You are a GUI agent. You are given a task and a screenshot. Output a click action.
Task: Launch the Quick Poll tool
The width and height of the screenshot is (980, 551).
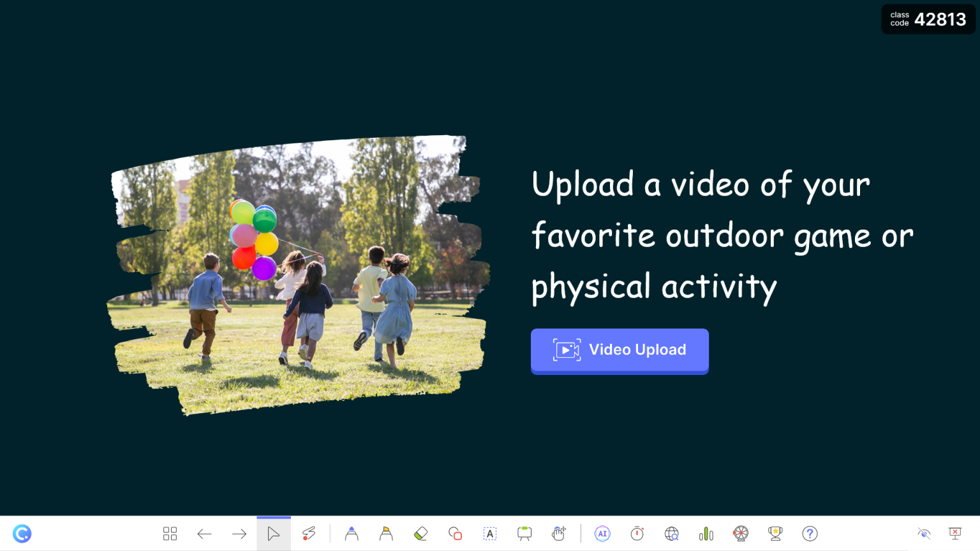(x=706, y=533)
